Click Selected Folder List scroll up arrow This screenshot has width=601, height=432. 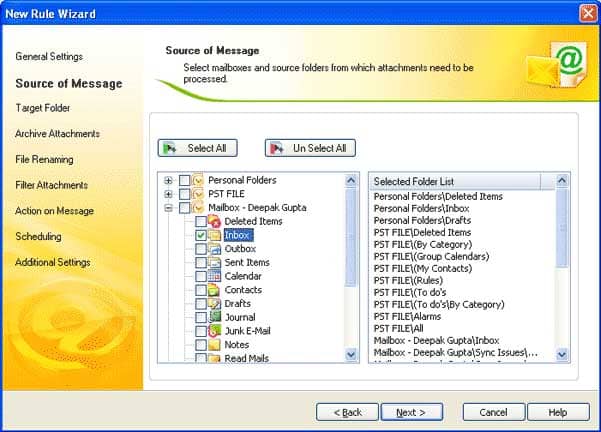(x=562, y=180)
